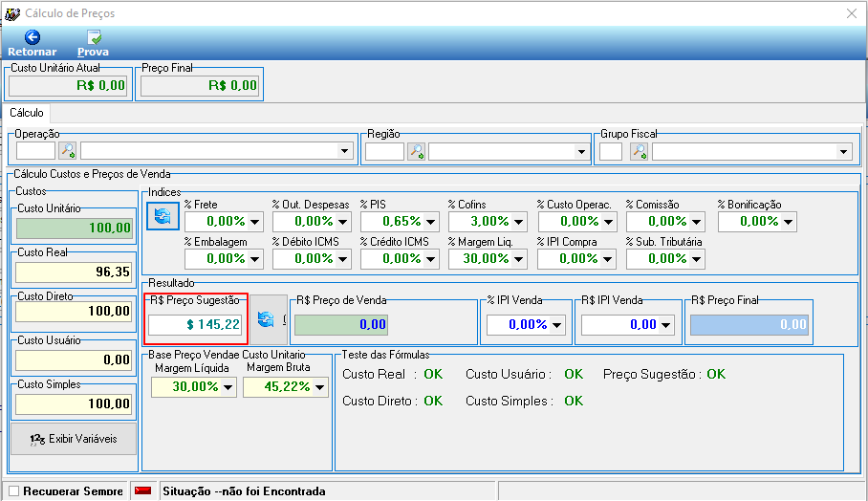Click the Custo Usuário field showing 0,00
The width and height of the screenshot is (868, 501).
pyautogui.click(x=74, y=360)
